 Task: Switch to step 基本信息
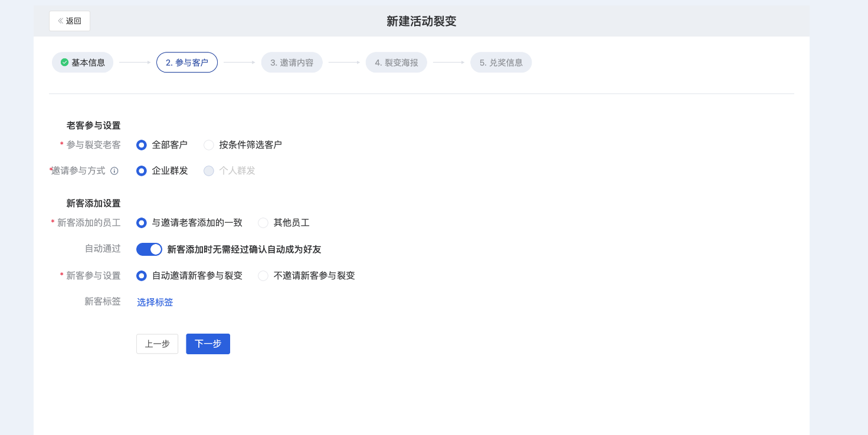pos(83,62)
